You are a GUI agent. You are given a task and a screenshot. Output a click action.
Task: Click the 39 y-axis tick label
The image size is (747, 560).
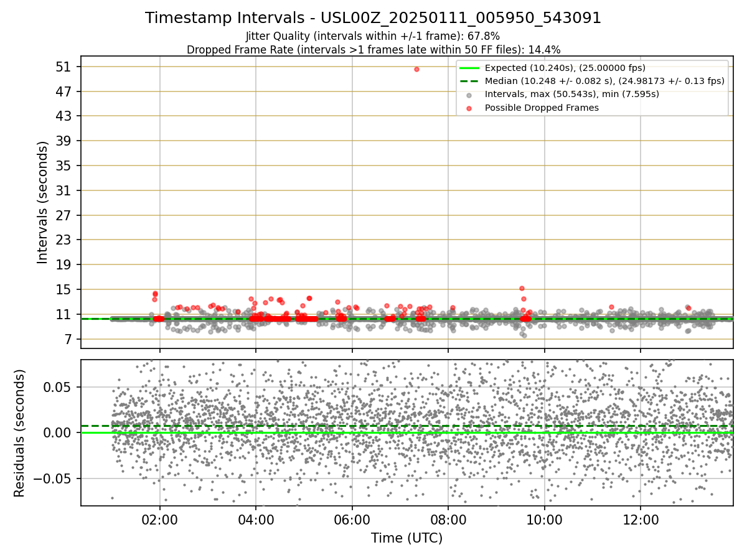tap(65, 141)
